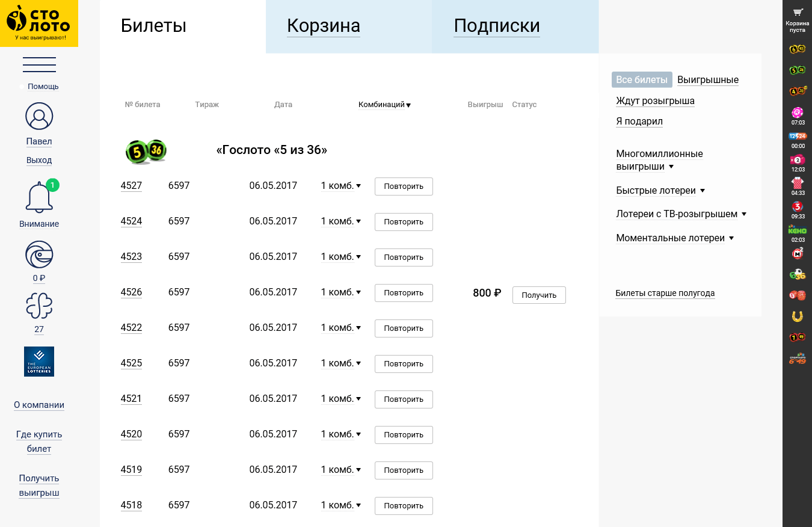Open the Pavel profile avatar icon
Viewport: 812px width, 527px height.
click(39, 116)
